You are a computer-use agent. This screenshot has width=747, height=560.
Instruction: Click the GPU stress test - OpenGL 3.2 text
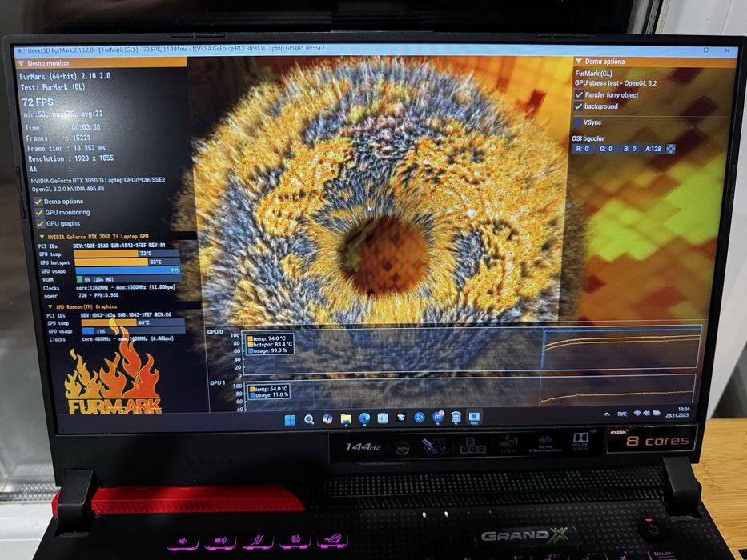(616, 83)
